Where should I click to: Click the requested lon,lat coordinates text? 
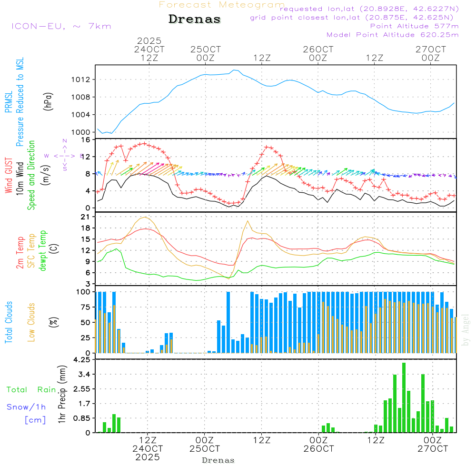[x=369, y=9]
